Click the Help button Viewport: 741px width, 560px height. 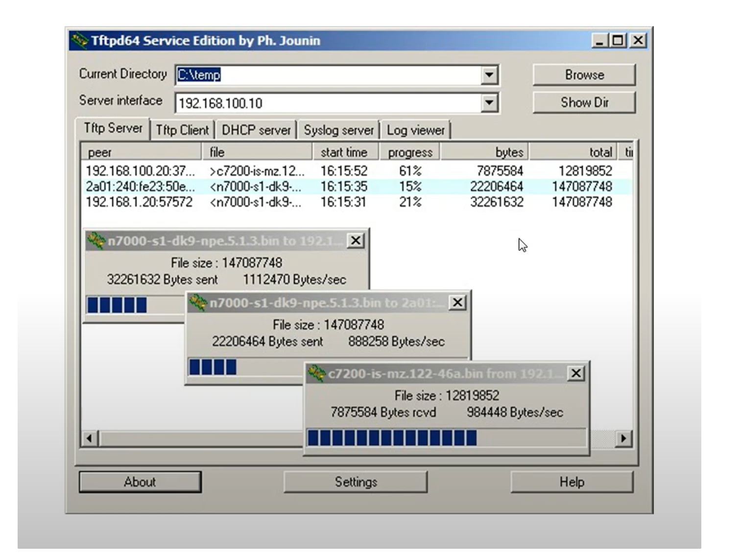click(x=572, y=482)
